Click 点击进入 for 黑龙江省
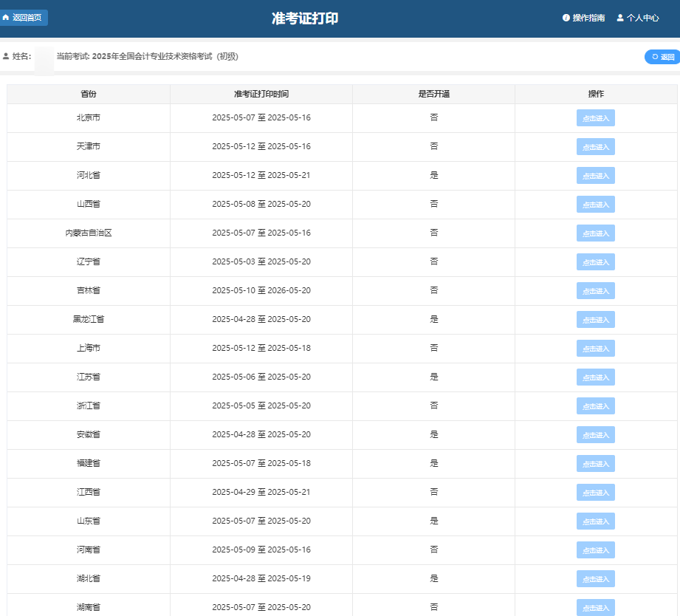The image size is (680, 616). click(595, 320)
